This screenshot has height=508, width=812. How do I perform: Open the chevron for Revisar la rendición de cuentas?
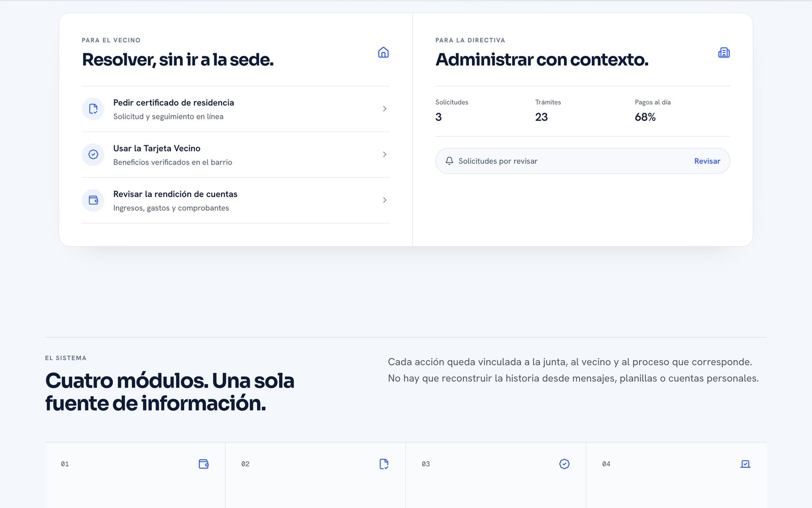click(x=385, y=200)
